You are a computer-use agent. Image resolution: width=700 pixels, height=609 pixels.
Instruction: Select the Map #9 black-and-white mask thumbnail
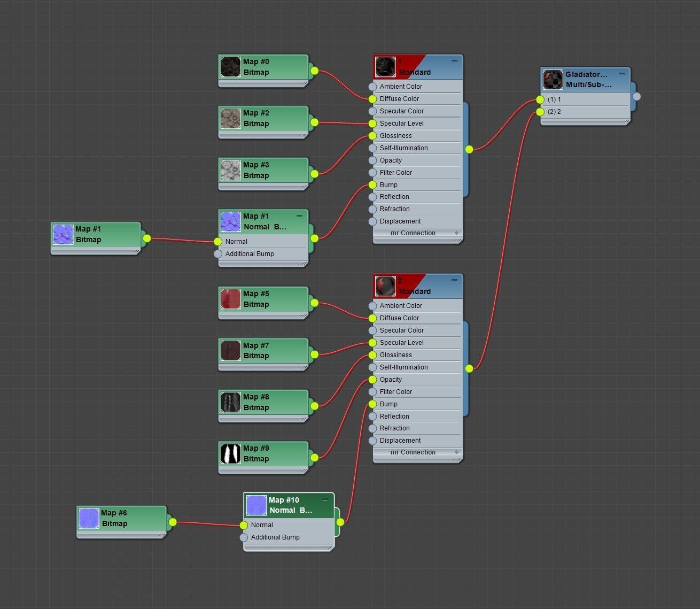[231, 454]
